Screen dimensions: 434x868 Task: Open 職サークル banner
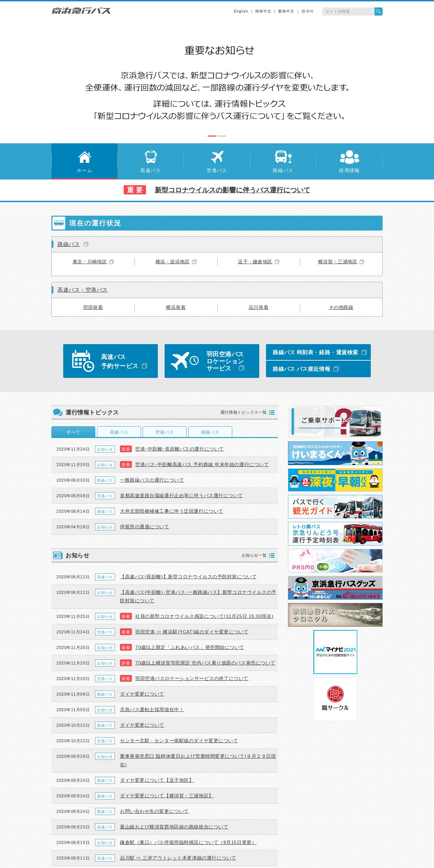tap(335, 699)
